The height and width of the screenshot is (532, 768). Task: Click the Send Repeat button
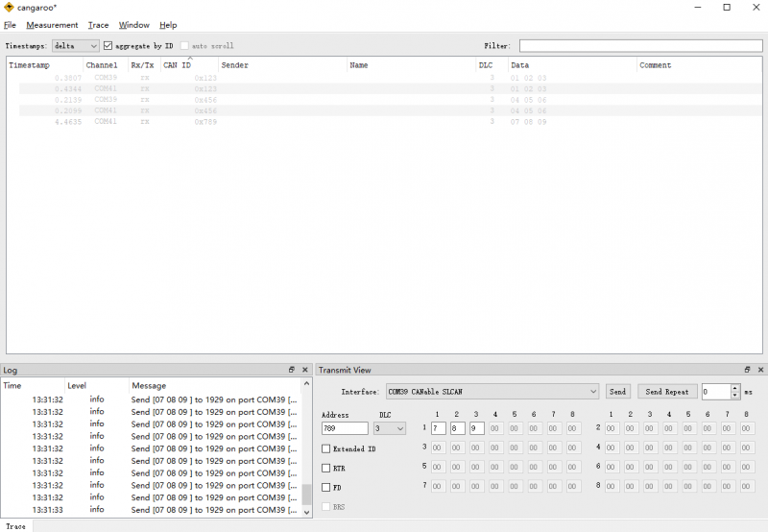point(667,392)
